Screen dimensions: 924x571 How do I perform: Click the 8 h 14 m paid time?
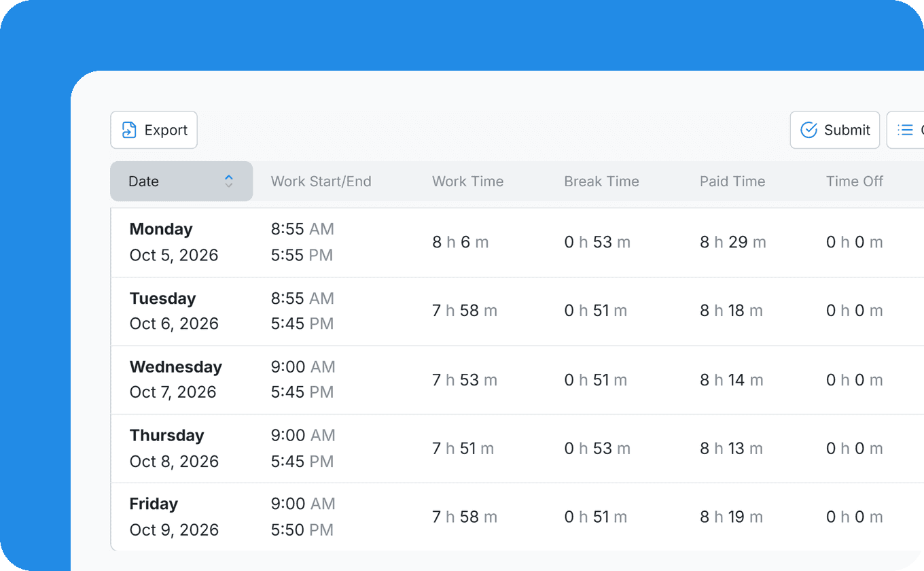tap(732, 380)
